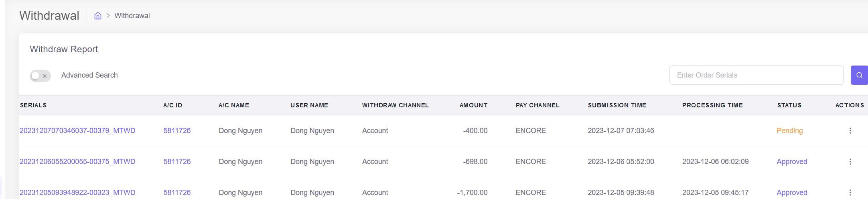Click the Withdrawal breadcrumb item
Screen dimensions: 868x199
pos(132,16)
